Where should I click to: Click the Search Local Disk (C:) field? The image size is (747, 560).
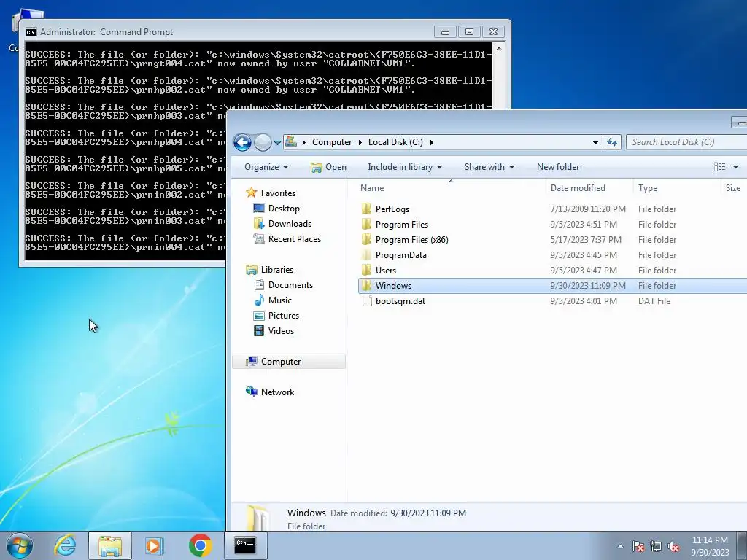click(686, 142)
